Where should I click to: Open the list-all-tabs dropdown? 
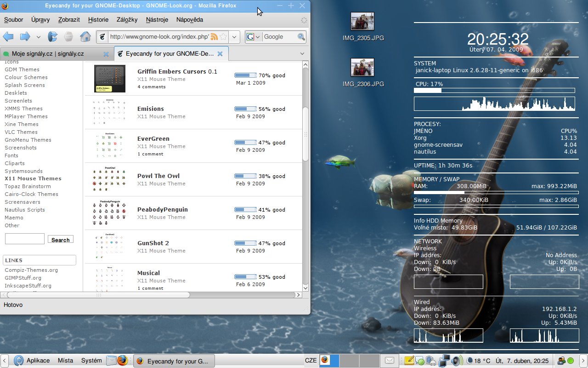click(x=302, y=54)
